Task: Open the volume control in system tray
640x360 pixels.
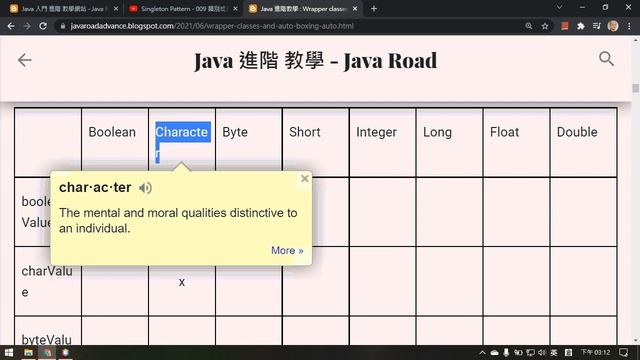Action: pos(542,353)
